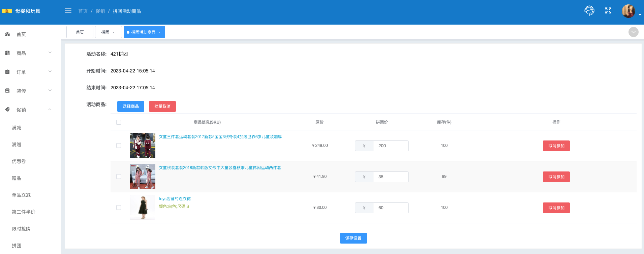Click the 促销 breadcrumb link

100,11
